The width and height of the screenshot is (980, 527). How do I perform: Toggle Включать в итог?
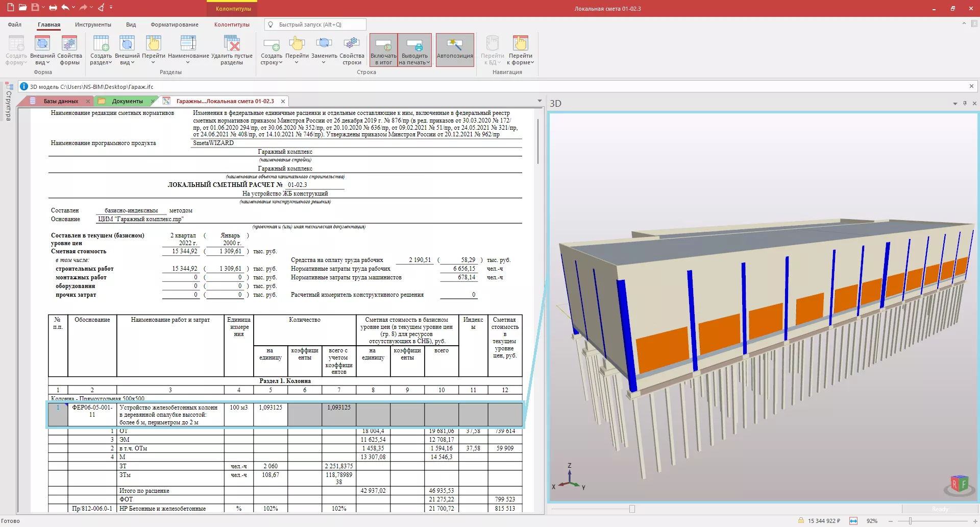coord(383,50)
